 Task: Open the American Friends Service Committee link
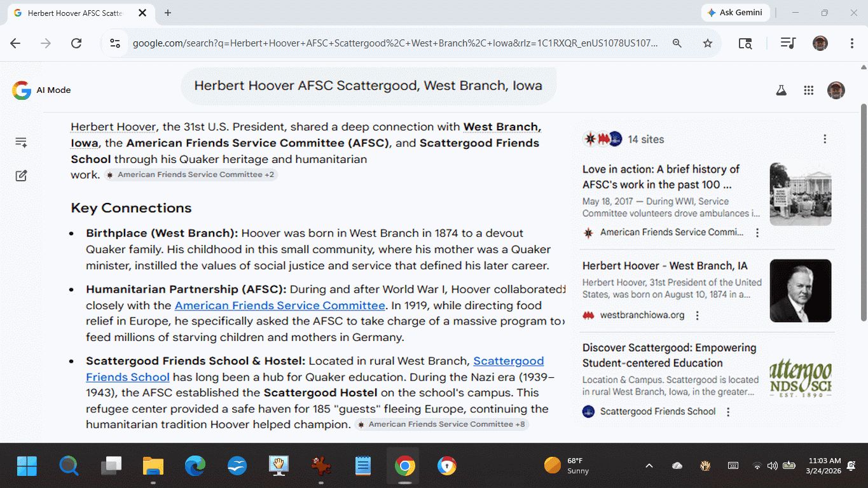click(280, 305)
